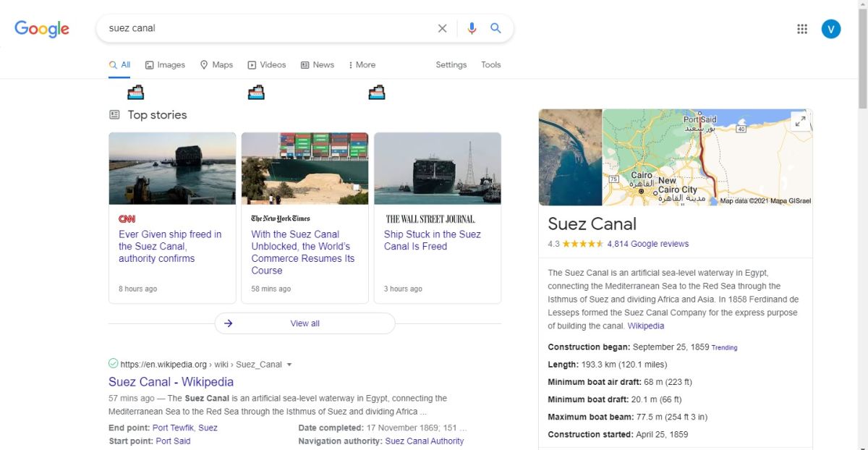Expand the Trending indicator next to construction date
Image resolution: width=868 pixels, height=450 pixels.
coord(724,347)
